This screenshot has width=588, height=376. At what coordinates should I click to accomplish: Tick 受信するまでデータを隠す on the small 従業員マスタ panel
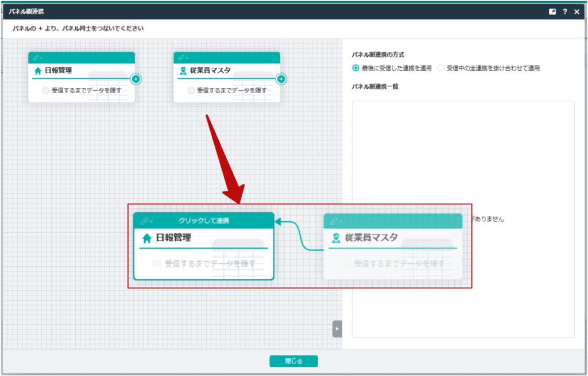[191, 90]
